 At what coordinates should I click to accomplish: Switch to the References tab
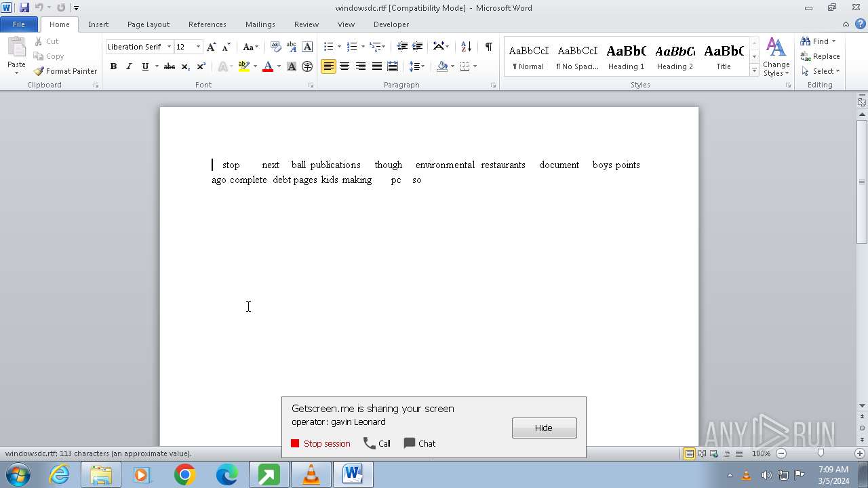[x=208, y=24]
